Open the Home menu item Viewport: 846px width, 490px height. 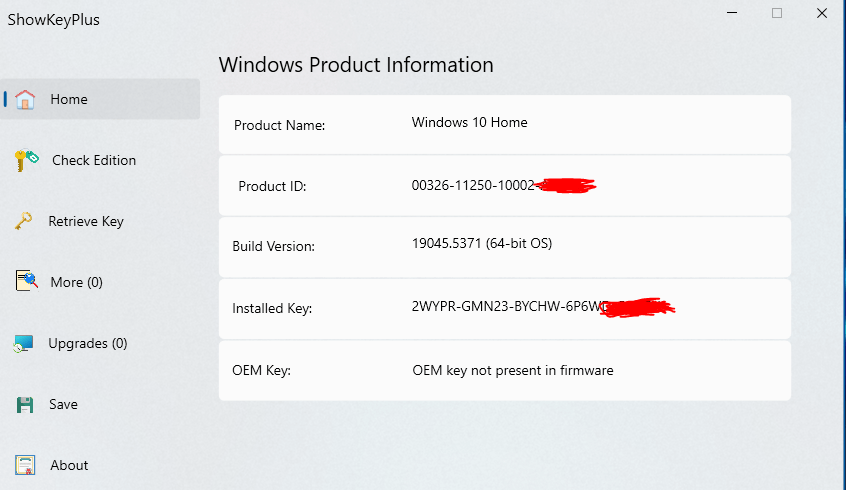pos(100,99)
